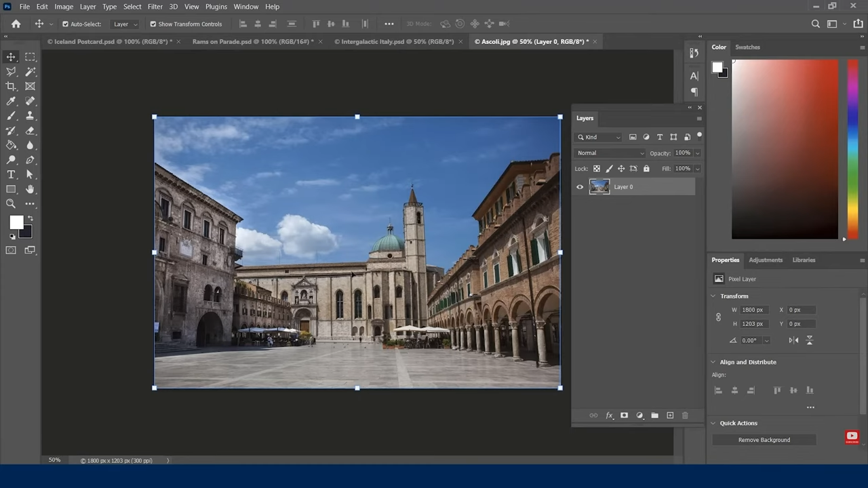Select the Eraser tool

pyautogui.click(x=30, y=131)
